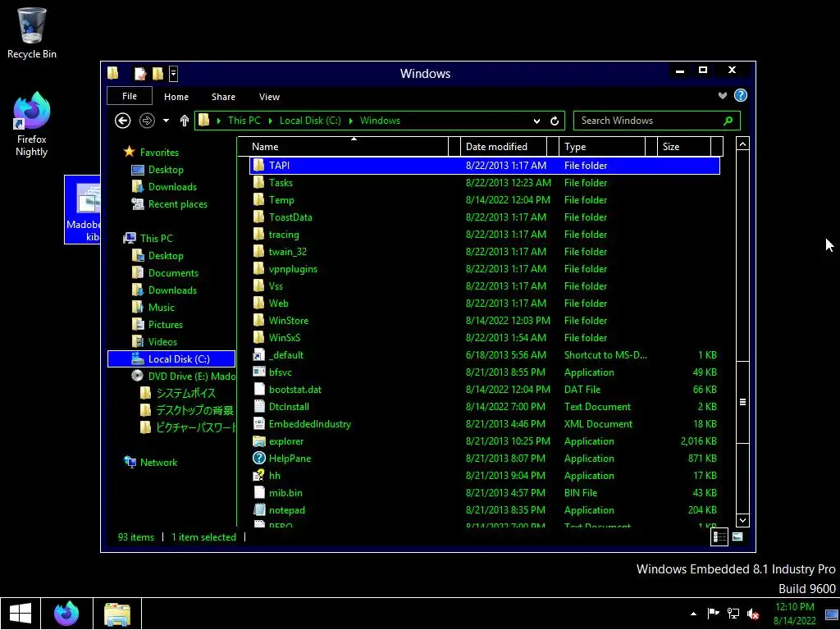The image size is (840, 630).
Task: Open Type column filter dropdown
Action: point(651,146)
